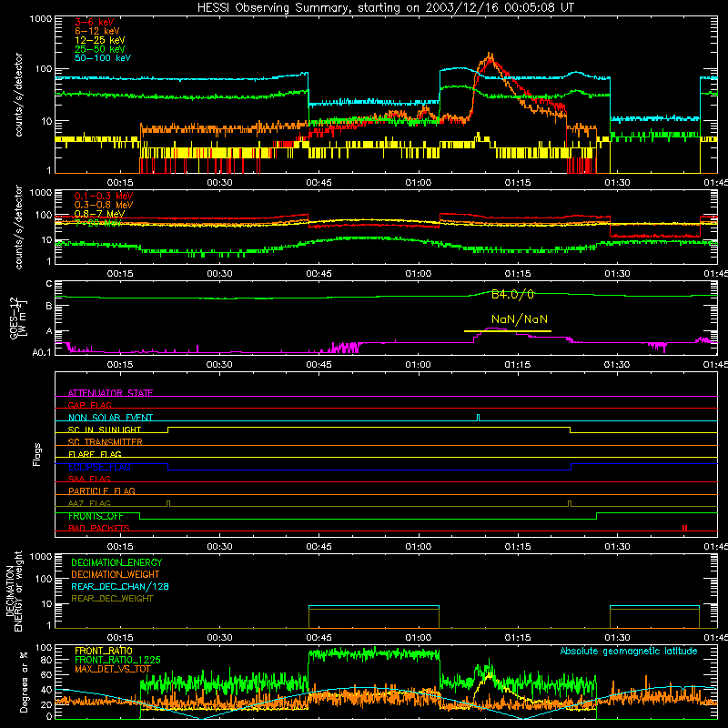Click the '0.3-0.8 MeV' legend label
728x728 pixels.
click(104, 205)
